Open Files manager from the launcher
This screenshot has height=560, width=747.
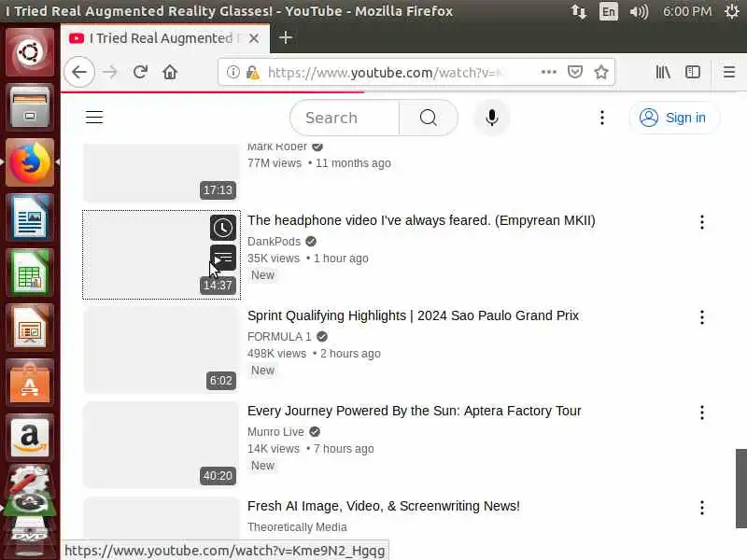(x=30, y=107)
